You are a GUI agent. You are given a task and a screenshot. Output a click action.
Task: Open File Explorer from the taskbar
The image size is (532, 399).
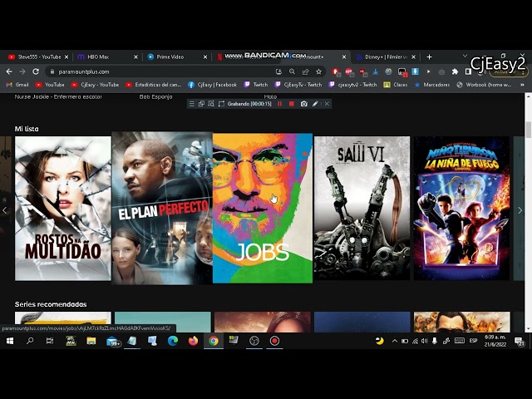[91, 341]
